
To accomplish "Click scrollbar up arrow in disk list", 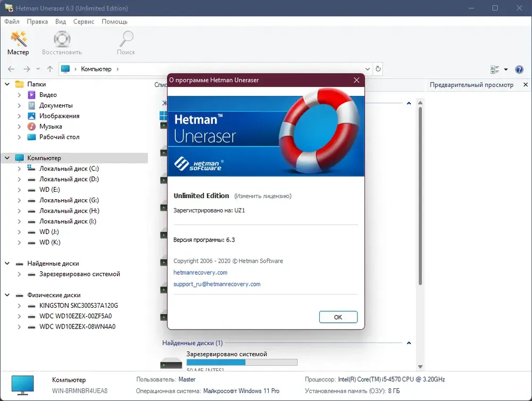I will click(420, 103).
